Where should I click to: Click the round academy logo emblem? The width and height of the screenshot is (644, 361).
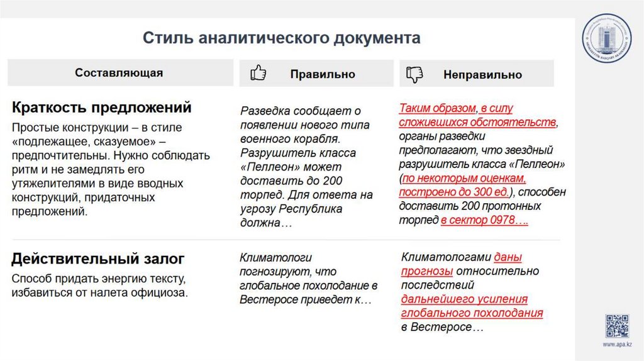tap(606, 42)
